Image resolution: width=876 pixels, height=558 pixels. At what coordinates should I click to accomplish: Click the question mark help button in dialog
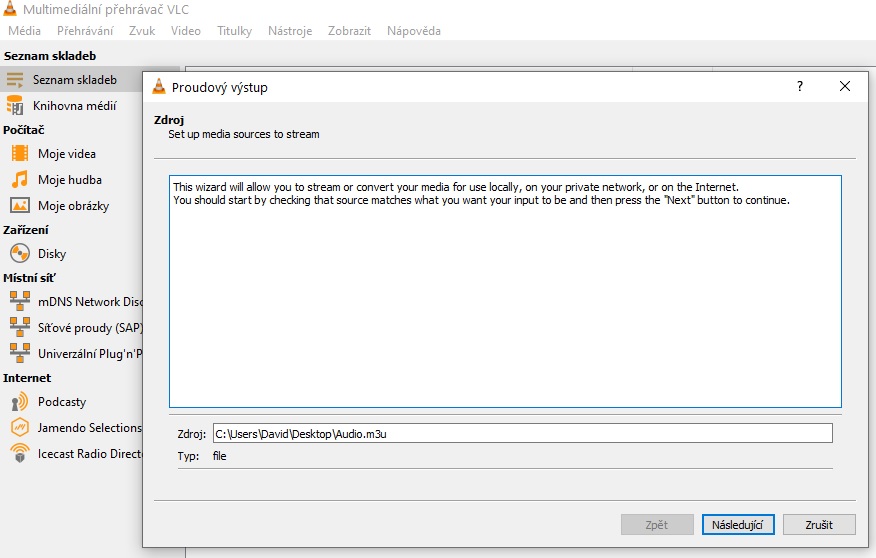tap(800, 86)
